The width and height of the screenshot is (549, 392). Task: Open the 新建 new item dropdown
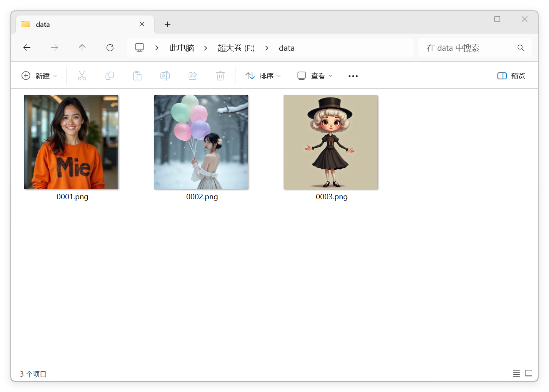[39, 76]
